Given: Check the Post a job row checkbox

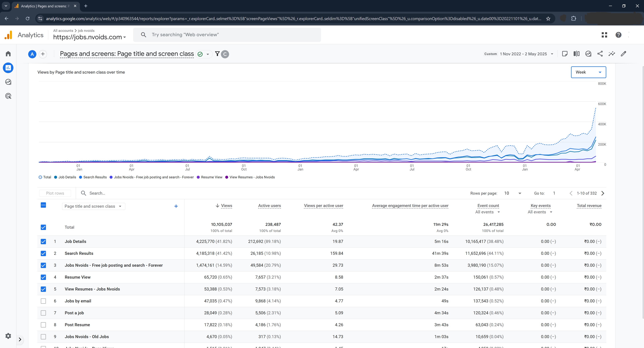Looking at the screenshot, I should [x=43, y=313].
